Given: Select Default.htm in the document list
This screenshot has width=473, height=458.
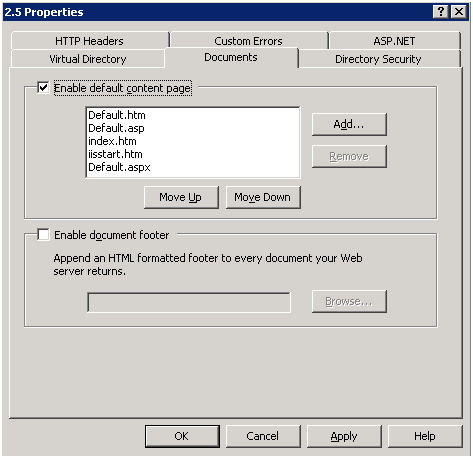Looking at the screenshot, I should click(117, 115).
